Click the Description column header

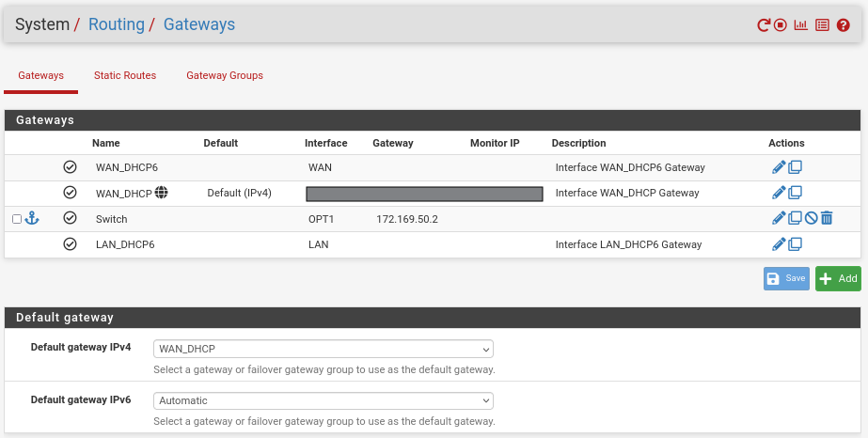coord(578,143)
